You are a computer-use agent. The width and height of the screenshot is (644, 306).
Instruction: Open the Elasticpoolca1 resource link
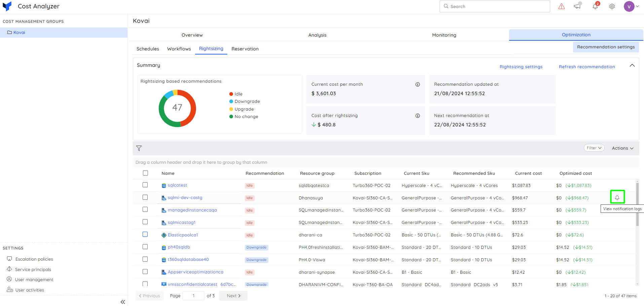point(183,235)
